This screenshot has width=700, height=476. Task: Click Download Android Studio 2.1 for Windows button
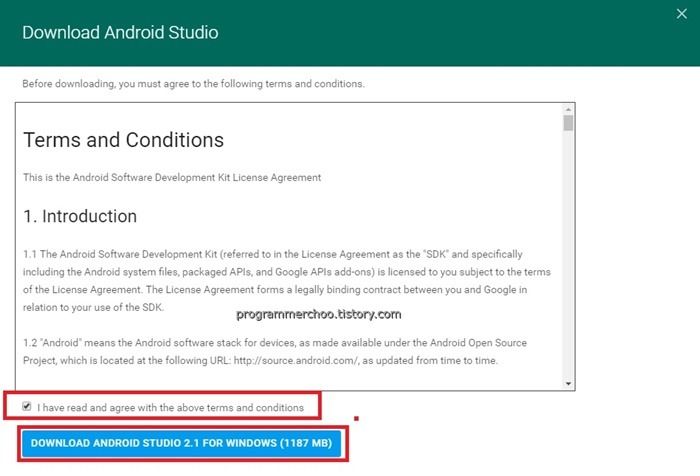pos(181,443)
